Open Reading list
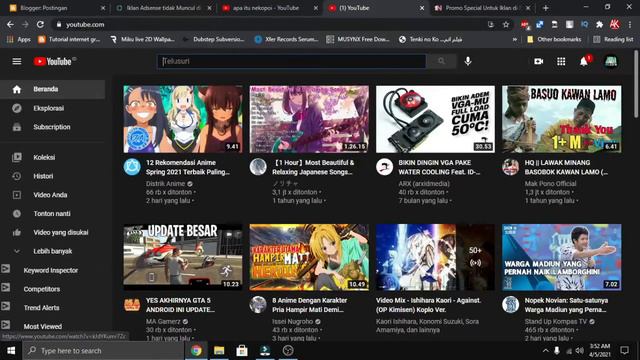Image resolution: width=640 pixels, height=360 pixels. [613, 40]
